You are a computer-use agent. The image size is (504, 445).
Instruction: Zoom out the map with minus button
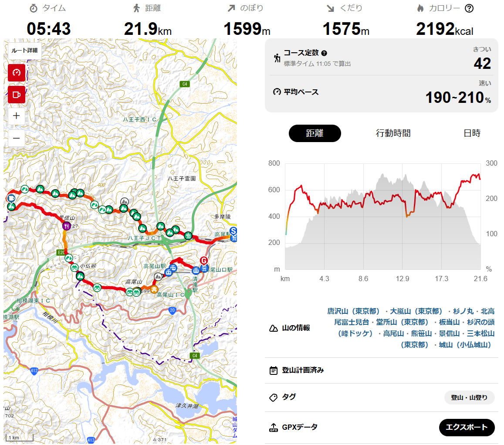(x=17, y=138)
